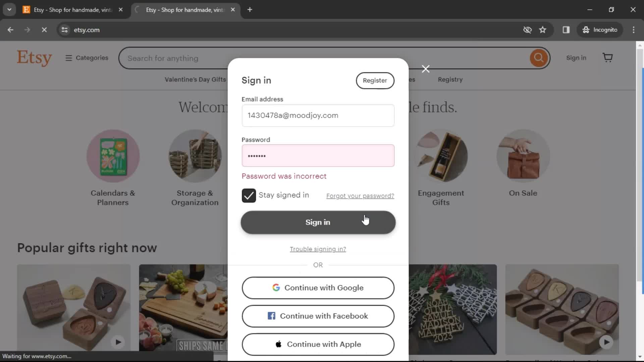644x362 pixels.
Task: Toggle the Stay signed in checkbox
Action: click(x=249, y=195)
